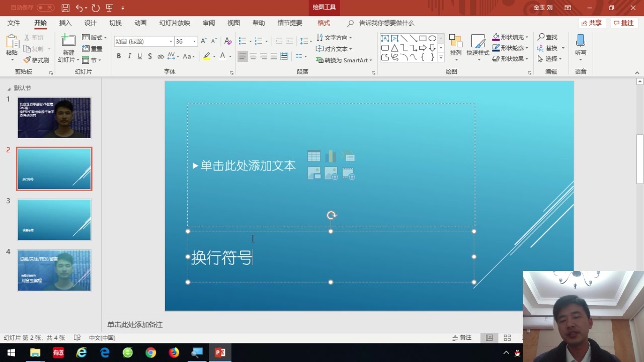Select the oval shape in shapes gallery
This screenshot has width=644, height=362.
pyautogui.click(x=432, y=38)
